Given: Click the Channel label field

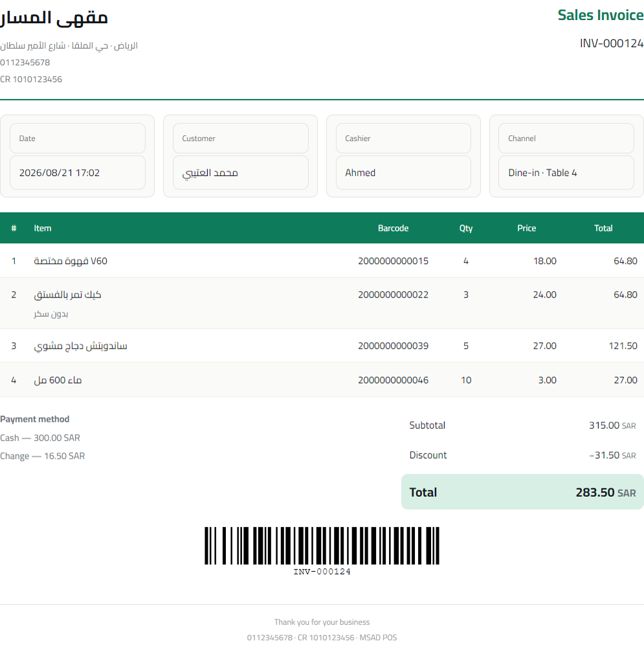Looking at the screenshot, I should (566, 138).
